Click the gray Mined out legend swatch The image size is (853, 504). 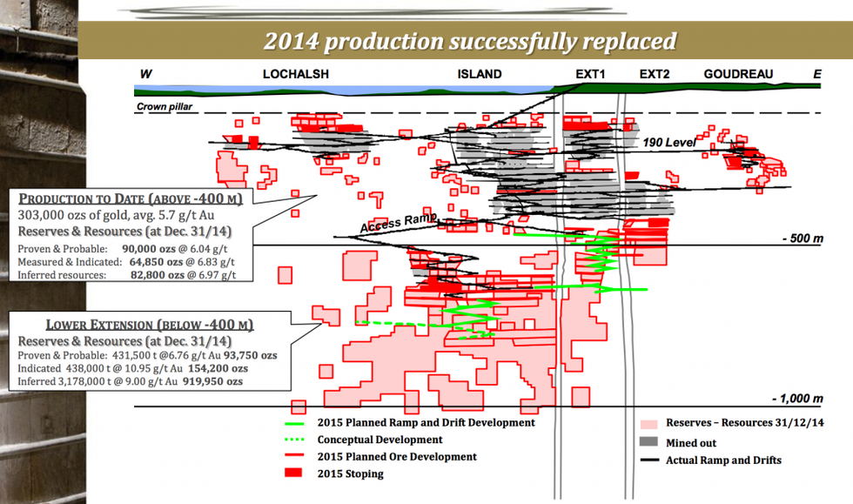click(648, 441)
